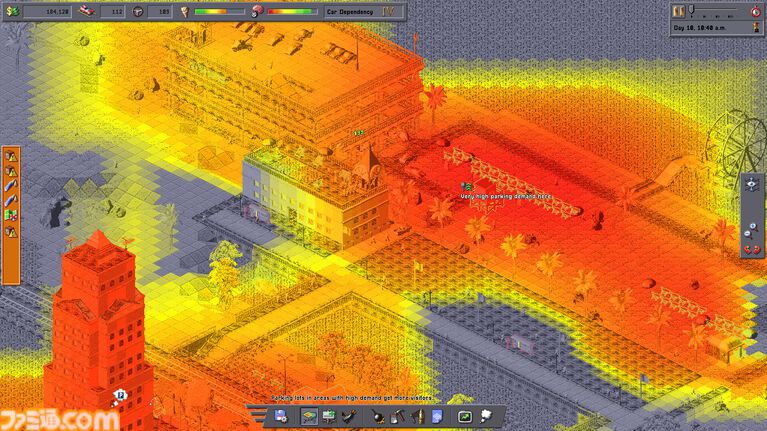Click the clock tower on the central building
This screenshot has width=767, height=431.
(370, 164)
